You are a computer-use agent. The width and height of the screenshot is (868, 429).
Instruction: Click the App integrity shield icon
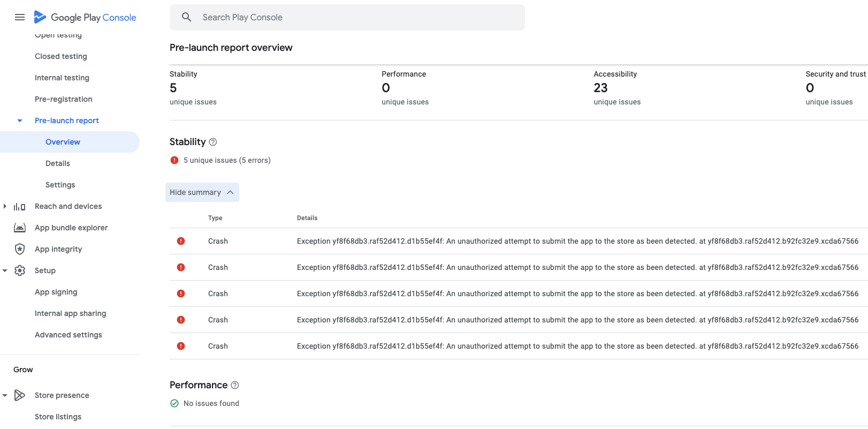coord(20,249)
